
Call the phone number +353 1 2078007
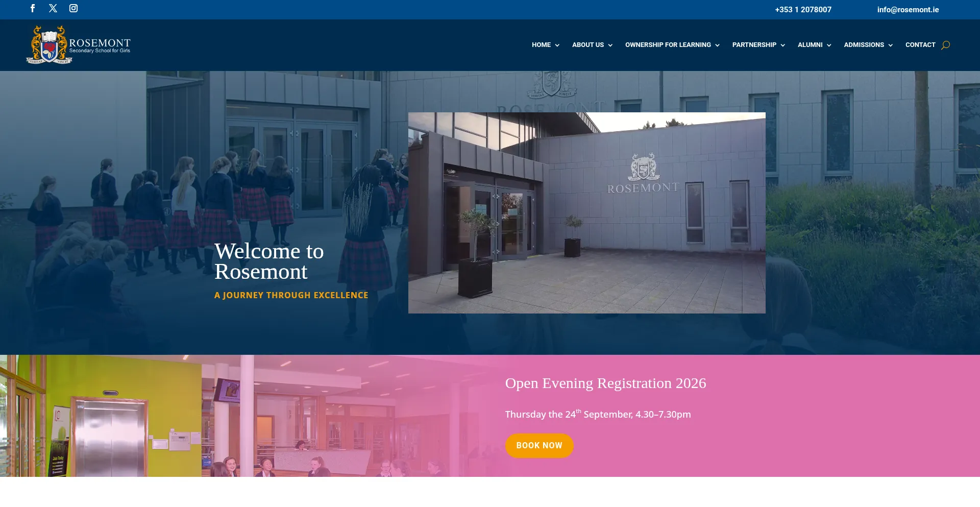pyautogui.click(x=803, y=10)
